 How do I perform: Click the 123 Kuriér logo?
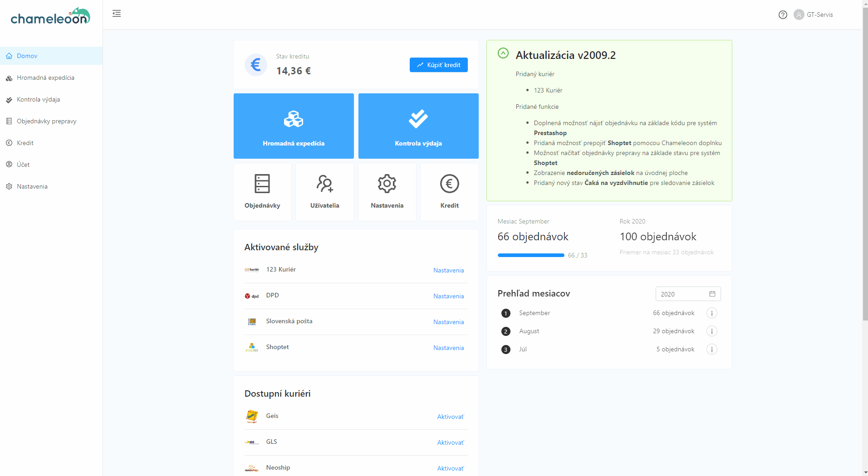[252, 270]
